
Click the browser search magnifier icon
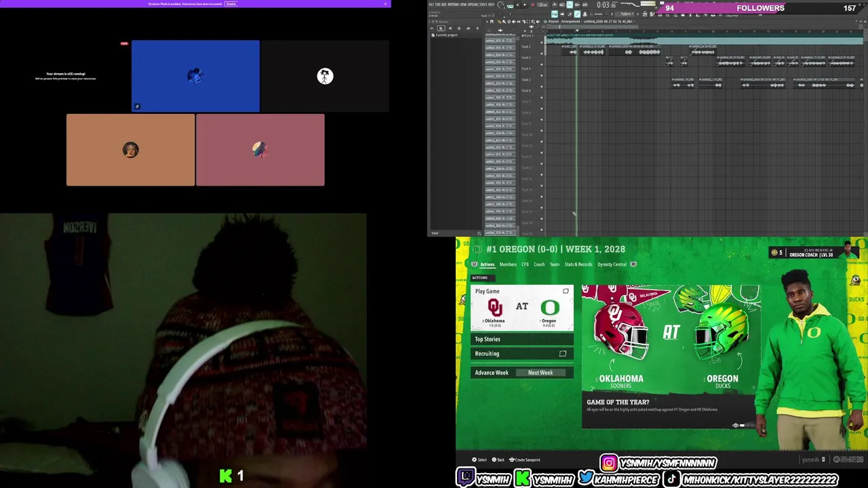[479, 233]
